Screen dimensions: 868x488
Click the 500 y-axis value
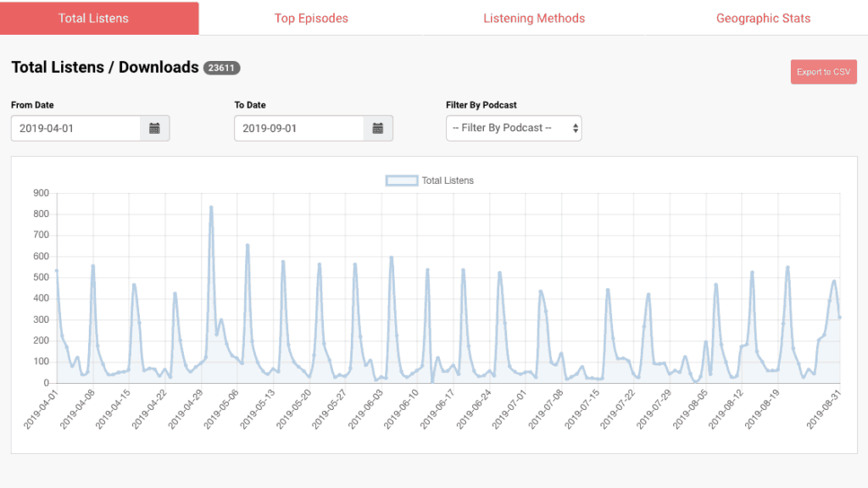41,277
